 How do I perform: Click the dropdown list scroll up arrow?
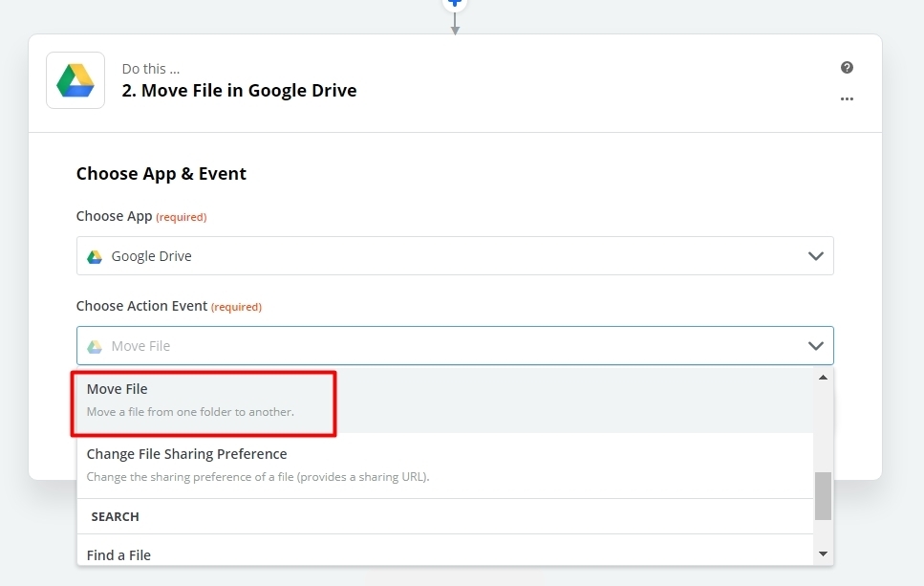[824, 378]
